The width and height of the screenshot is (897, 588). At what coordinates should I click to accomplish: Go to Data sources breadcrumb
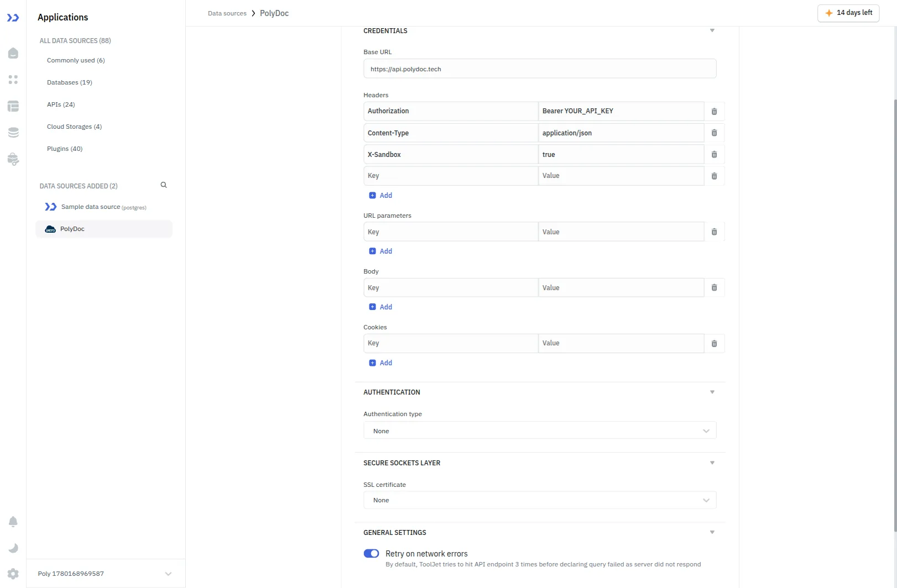(x=227, y=13)
